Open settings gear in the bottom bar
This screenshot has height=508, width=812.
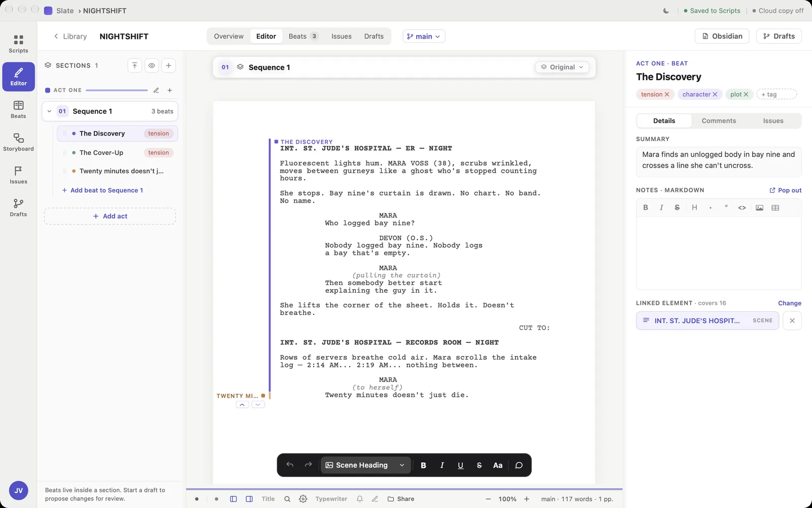(x=303, y=499)
